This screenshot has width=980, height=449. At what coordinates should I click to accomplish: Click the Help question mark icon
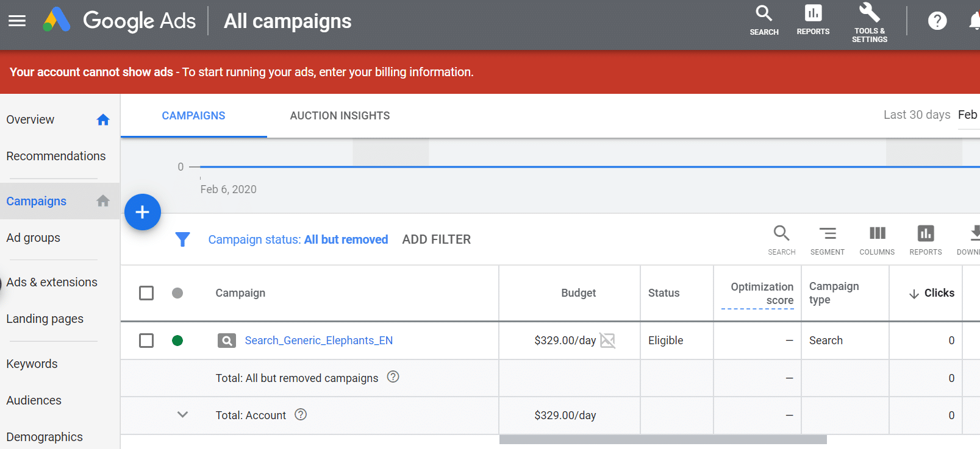click(937, 21)
